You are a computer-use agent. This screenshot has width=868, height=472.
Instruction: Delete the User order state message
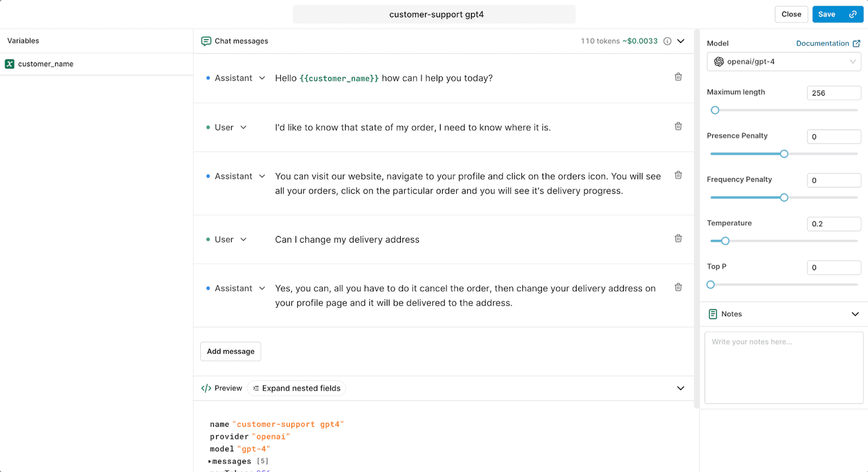[x=678, y=126]
